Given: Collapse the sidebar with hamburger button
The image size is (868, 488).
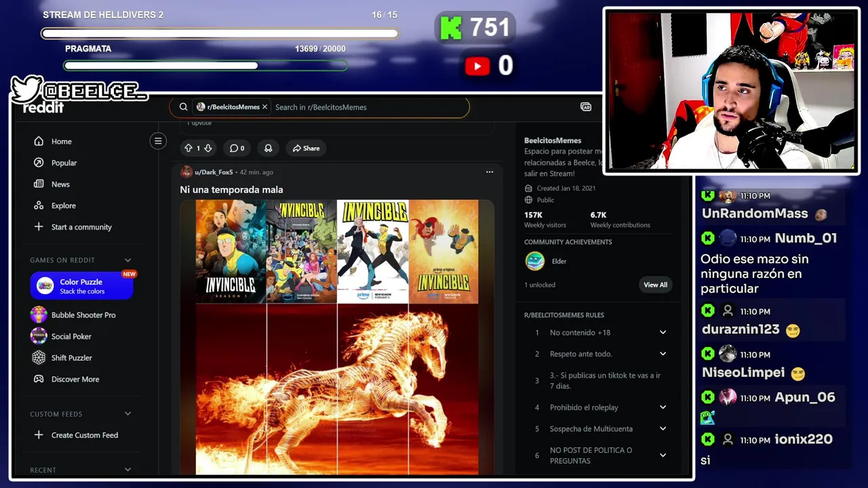Looking at the screenshot, I should coord(158,141).
